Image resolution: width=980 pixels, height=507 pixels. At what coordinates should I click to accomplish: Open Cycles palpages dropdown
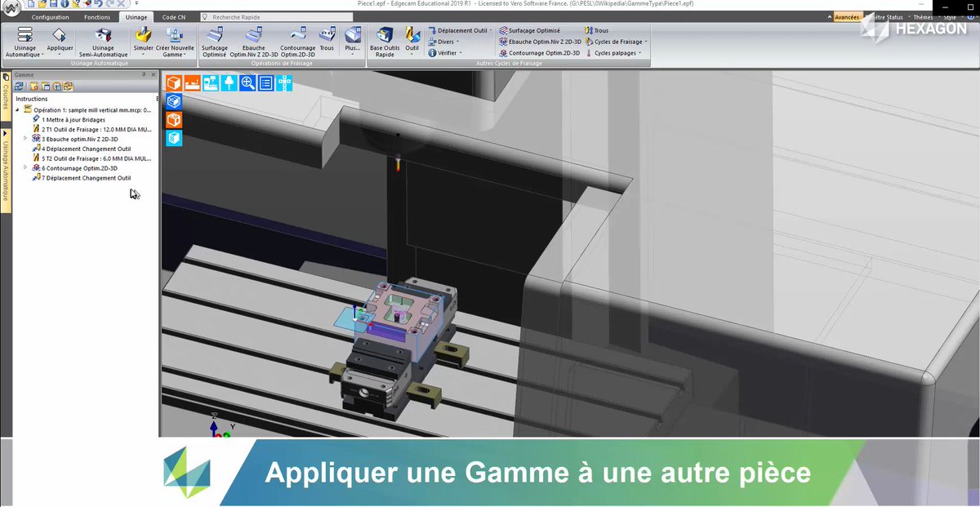pyautogui.click(x=613, y=52)
